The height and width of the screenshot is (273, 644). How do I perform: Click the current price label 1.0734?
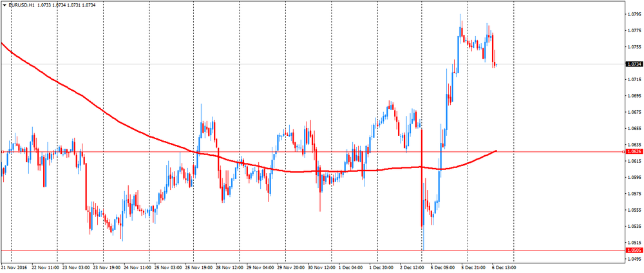click(633, 64)
